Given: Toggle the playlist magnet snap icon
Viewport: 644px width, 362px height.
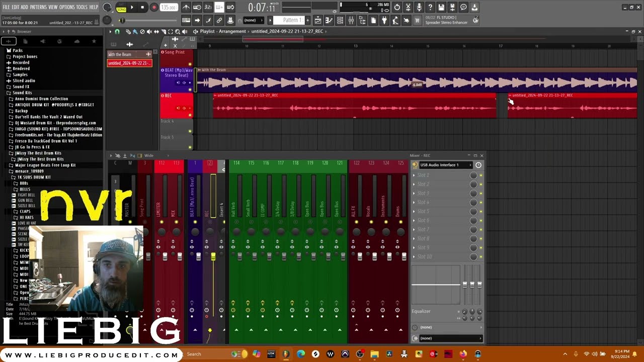Looking at the screenshot, I should [x=117, y=32].
